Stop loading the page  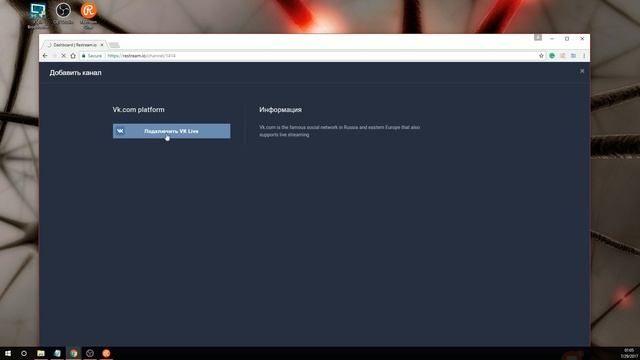tap(63, 56)
